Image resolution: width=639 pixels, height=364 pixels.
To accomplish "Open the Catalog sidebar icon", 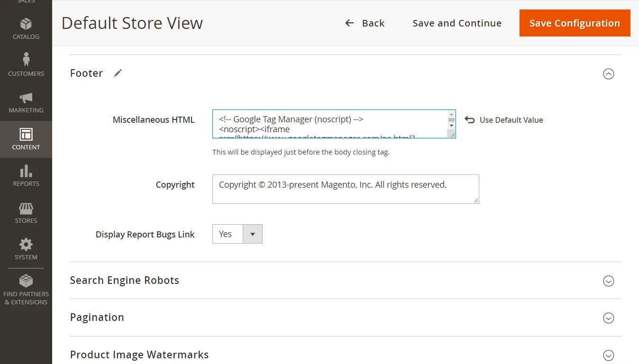I will 26,24.
